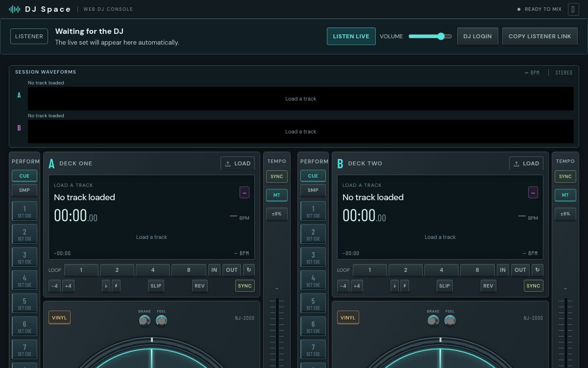Click Deck One lower SYNC button
This screenshot has width=588, height=368.
[245, 286]
